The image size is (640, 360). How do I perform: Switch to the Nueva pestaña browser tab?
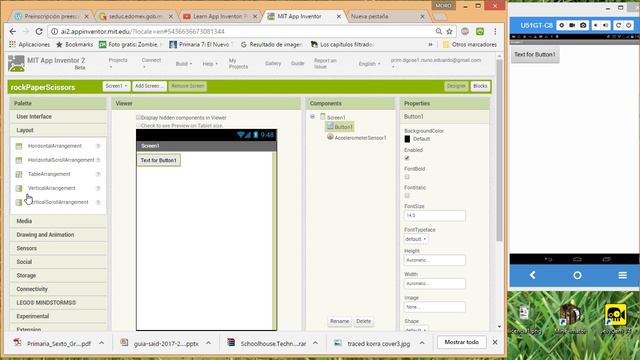click(x=386, y=16)
